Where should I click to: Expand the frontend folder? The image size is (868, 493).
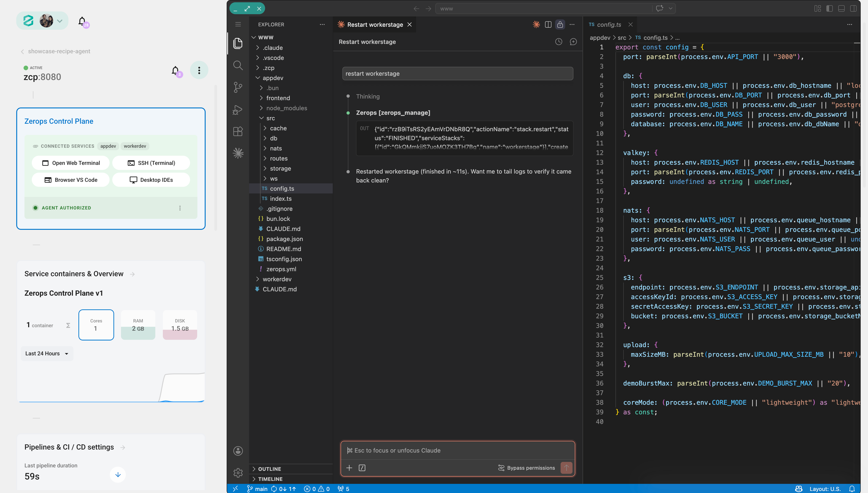tap(291, 98)
